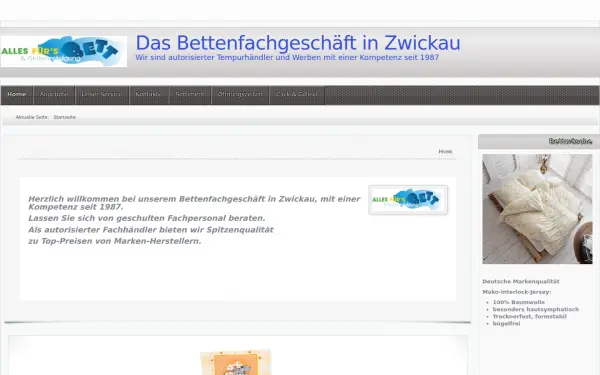The height and width of the screenshot is (375, 600).
Task: Click the line Als autorisierter Fachhändler bieten wir Spitzenqualität
Action: click(151, 230)
